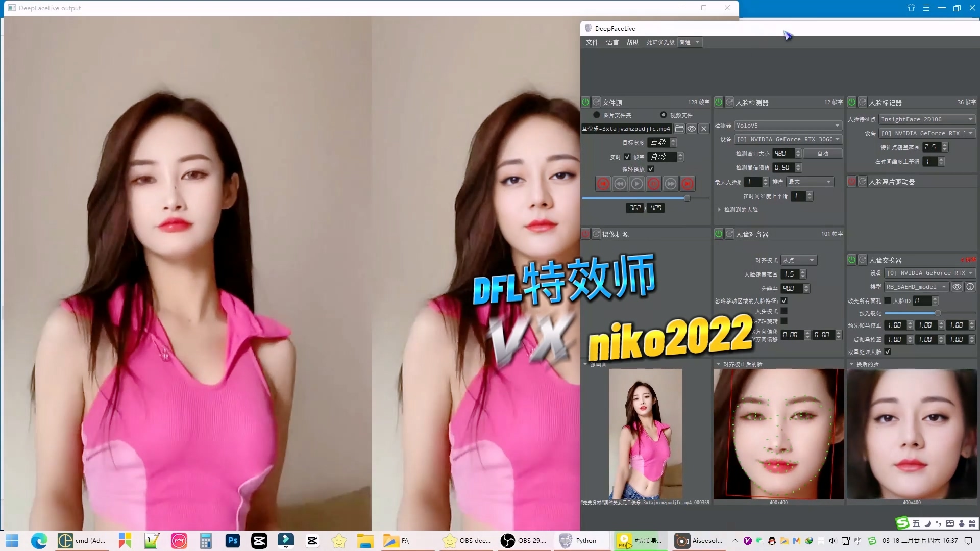
Task: Select the 图片文件夹 radio button
Action: click(597, 115)
